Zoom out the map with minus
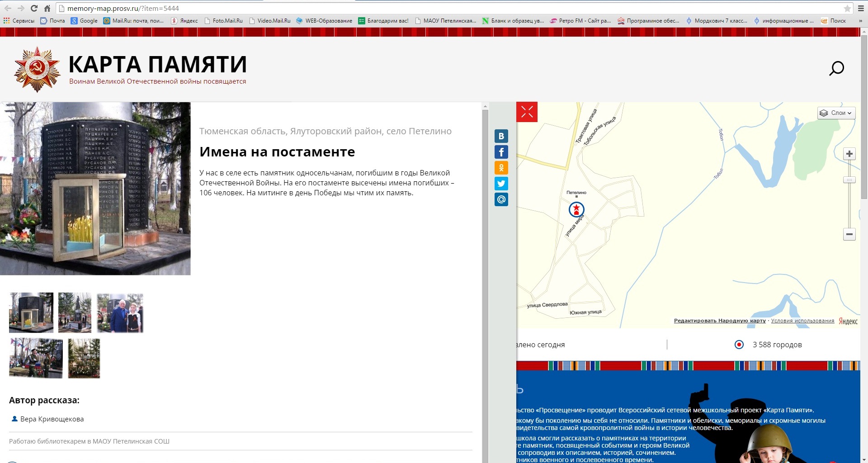This screenshot has width=868, height=463. [849, 234]
